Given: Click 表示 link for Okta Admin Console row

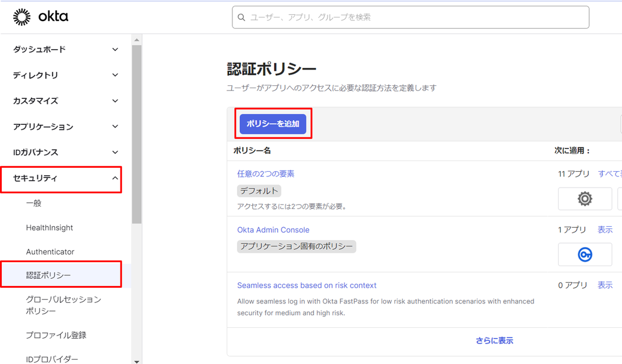Looking at the screenshot, I should click(605, 229).
